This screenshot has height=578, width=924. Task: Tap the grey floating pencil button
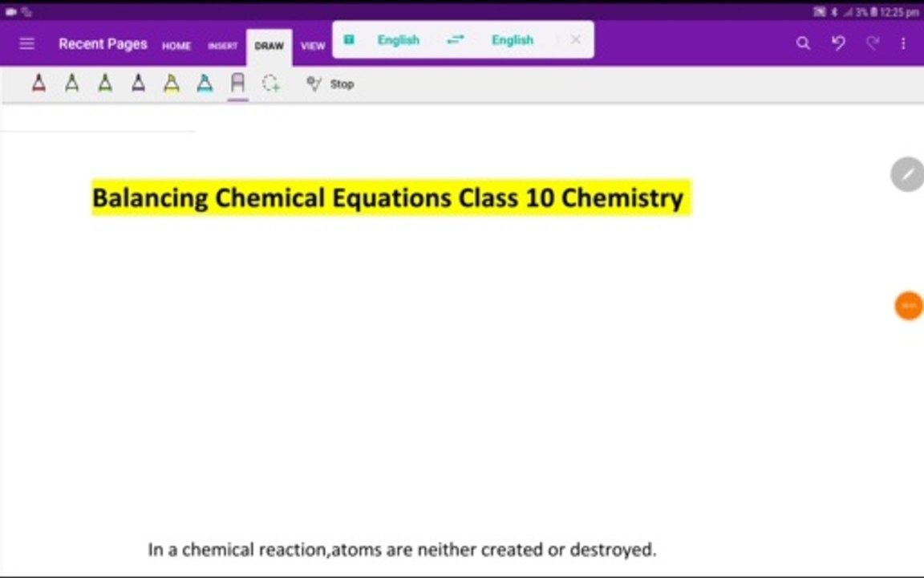907,174
